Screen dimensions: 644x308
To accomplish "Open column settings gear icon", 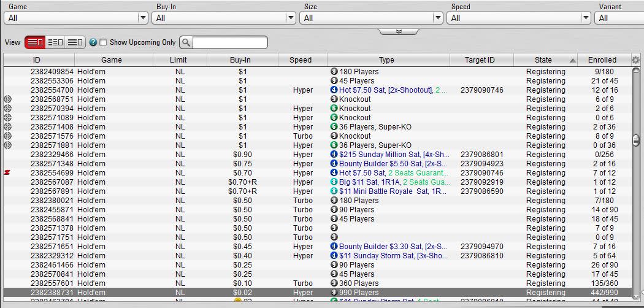I will click(636, 60).
